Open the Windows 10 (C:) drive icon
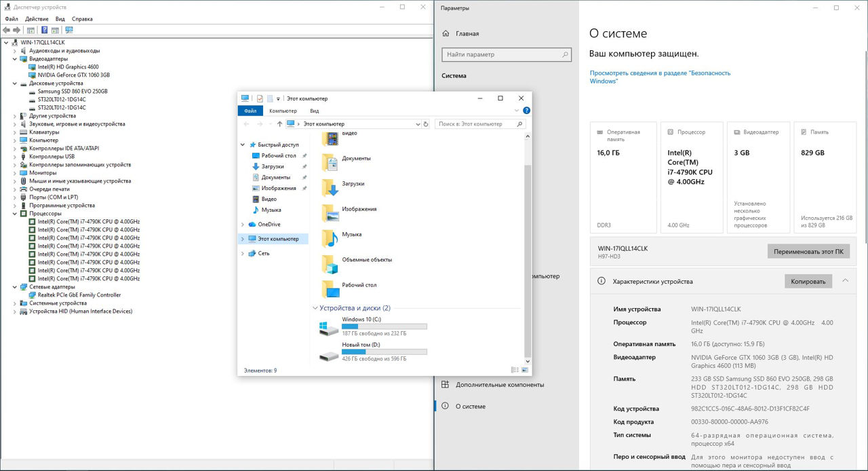 (329, 328)
